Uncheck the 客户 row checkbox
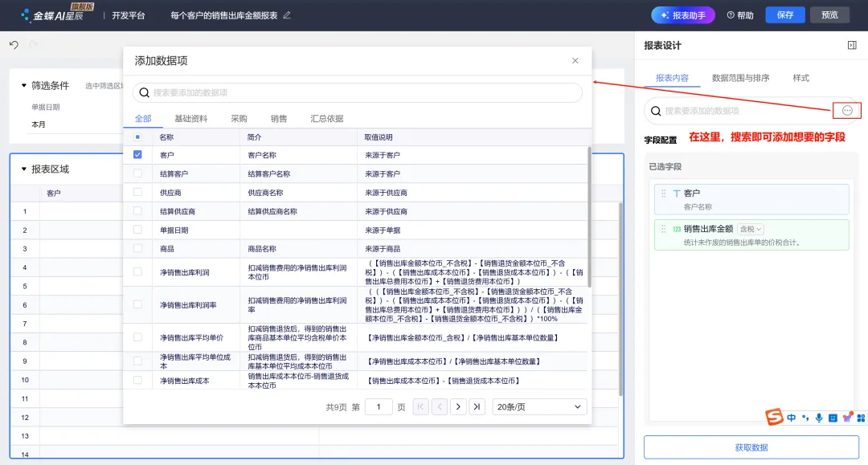This screenshot has width=868, height=465. 137,155
